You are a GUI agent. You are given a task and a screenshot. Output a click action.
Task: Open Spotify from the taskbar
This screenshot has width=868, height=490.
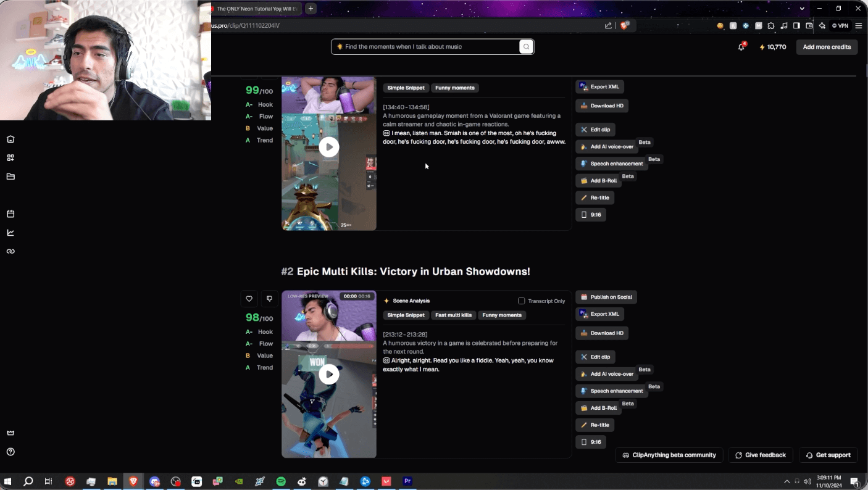pos(281,481)
